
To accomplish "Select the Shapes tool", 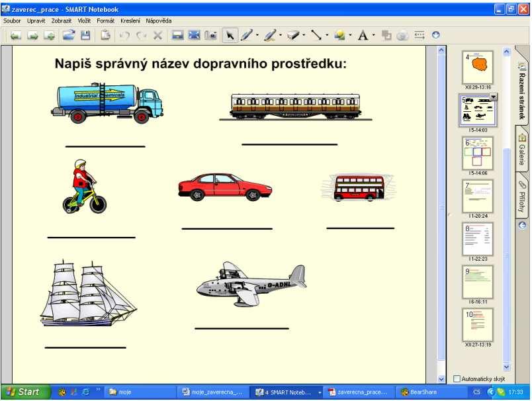I will 339,35.
